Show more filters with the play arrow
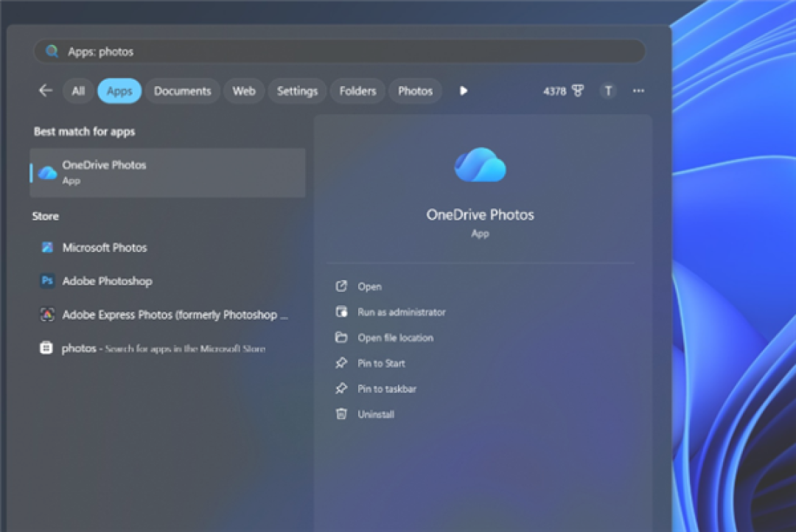 tap(463, 91)
